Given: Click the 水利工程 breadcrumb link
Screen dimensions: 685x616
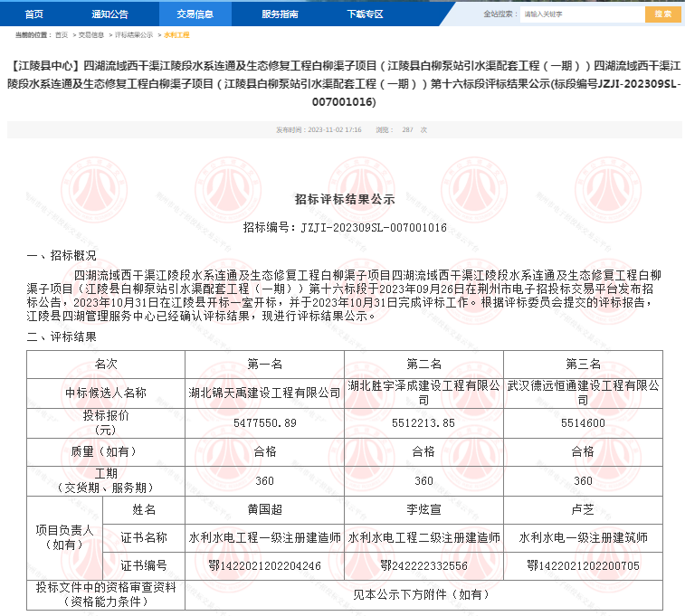Looking at the screenshot, I should [176, 34].
